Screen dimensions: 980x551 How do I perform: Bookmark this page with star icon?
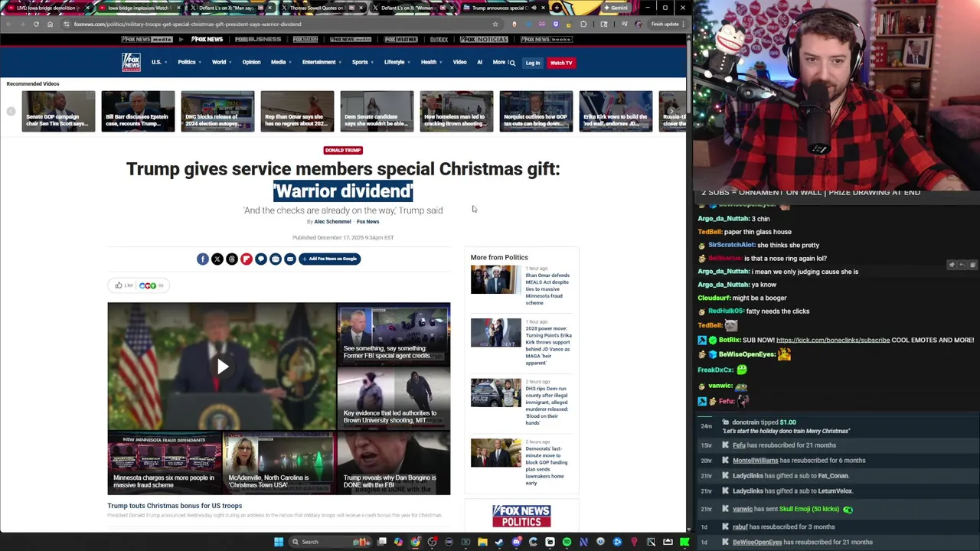pyautogui.click(x=495, y=24)
